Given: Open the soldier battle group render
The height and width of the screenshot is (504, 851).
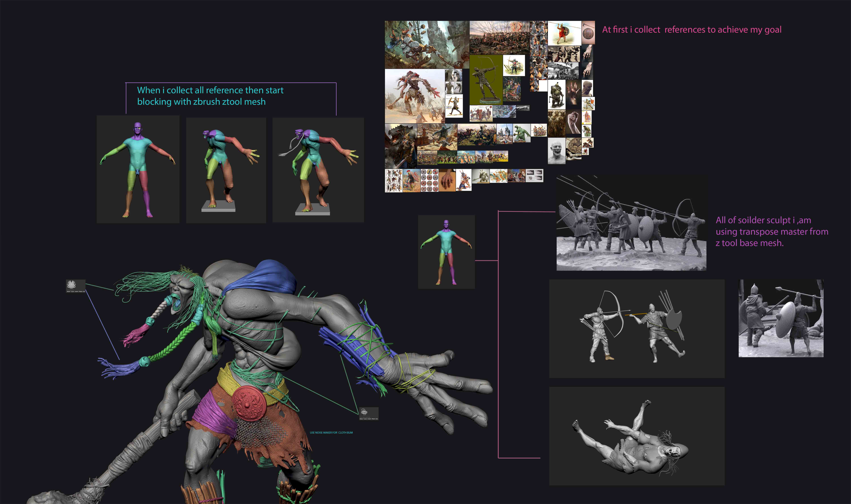Looking at the screenshot, I should tap(631, 223).
